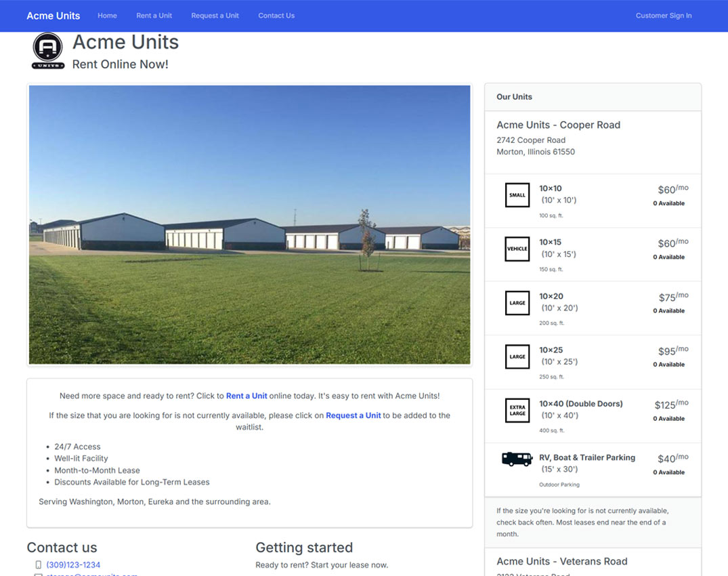Click the $40/mo price
Screen dimensions: 728x576
point(672,458)
